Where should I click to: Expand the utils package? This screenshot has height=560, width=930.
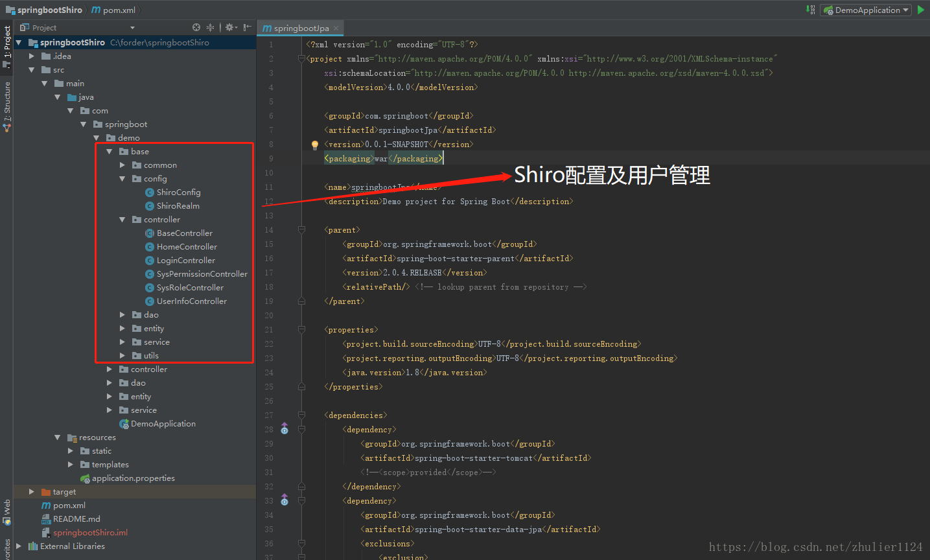point(122,355)
